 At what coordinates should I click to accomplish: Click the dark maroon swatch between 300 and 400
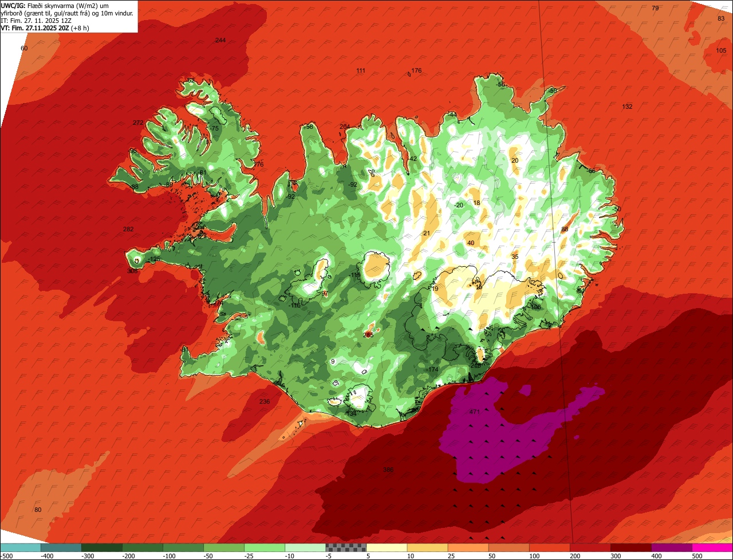point(631,547)
